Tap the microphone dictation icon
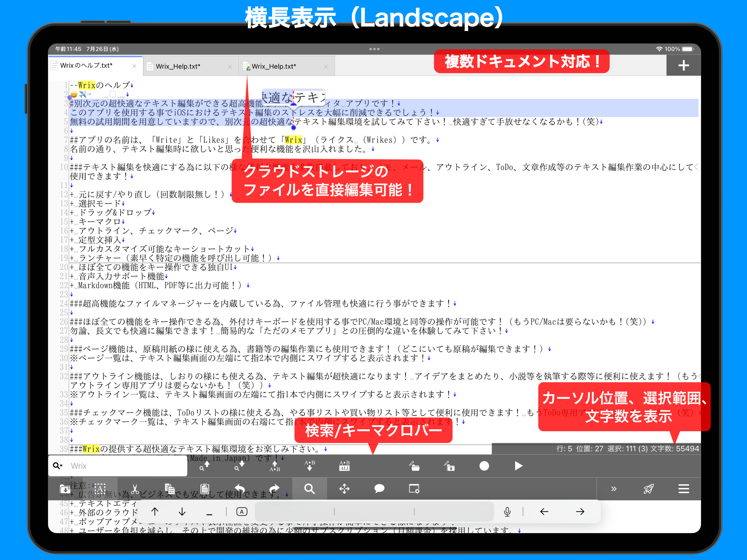Viewport: 747px width, 560px height. click(507, 512)
